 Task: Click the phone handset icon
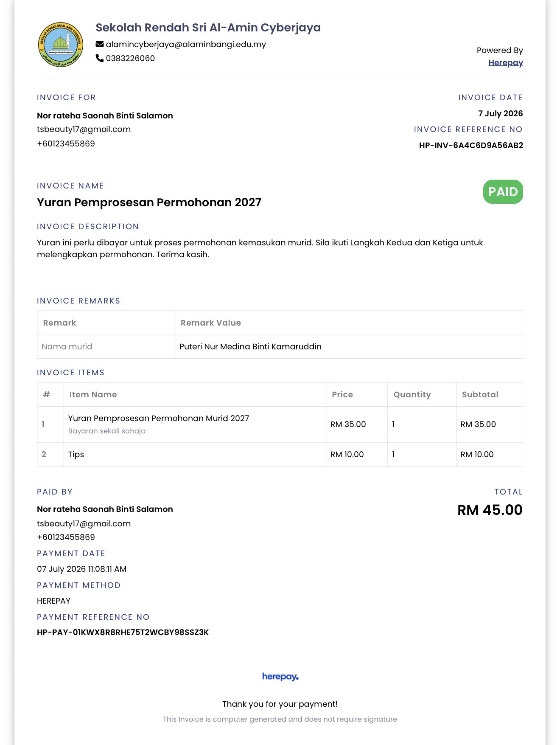pos(100,58)
